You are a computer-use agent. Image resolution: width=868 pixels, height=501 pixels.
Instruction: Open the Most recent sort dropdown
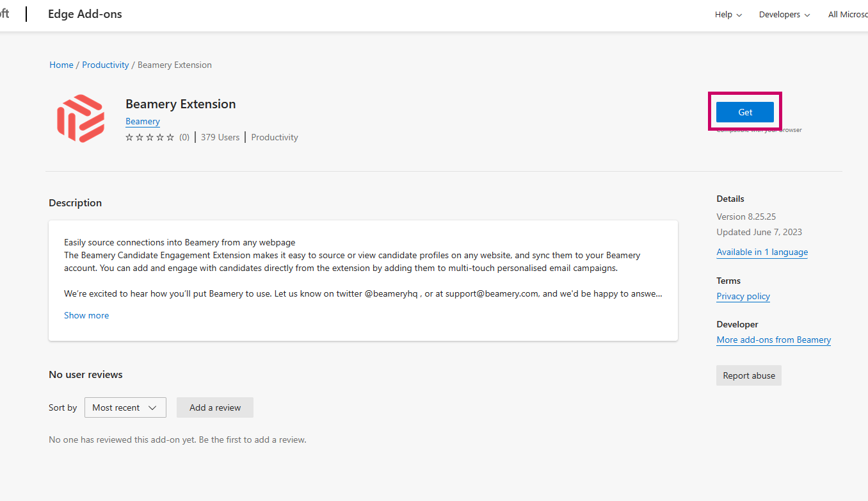tap(125, 407)
